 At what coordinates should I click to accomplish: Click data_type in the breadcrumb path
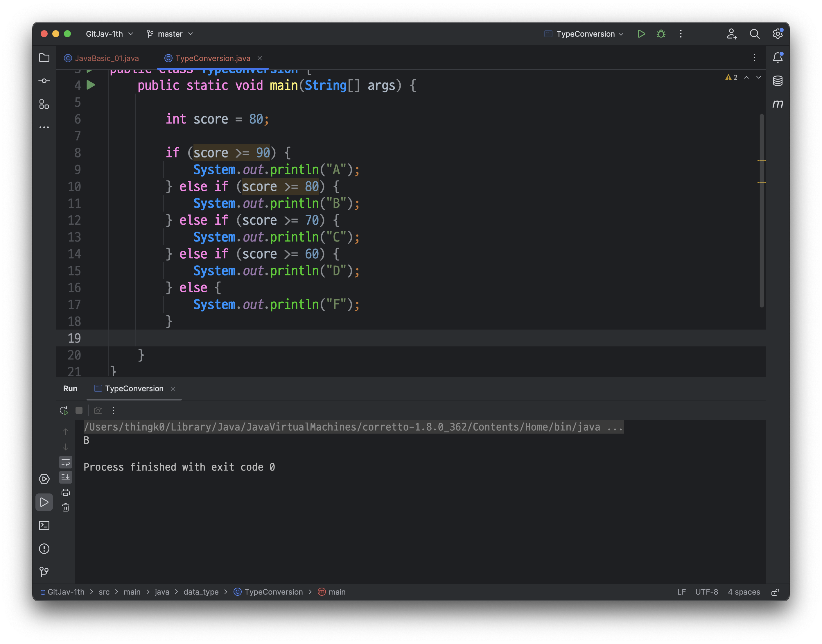(x=201, y=592)
